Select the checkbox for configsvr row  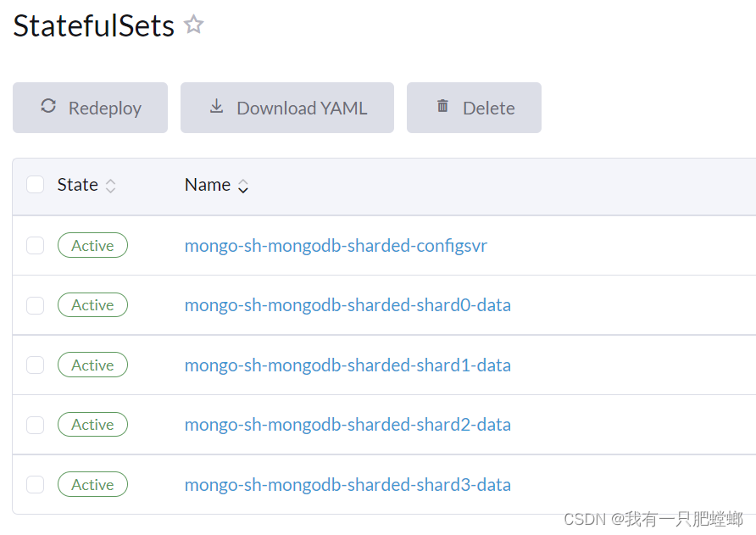tap(35, 246)
